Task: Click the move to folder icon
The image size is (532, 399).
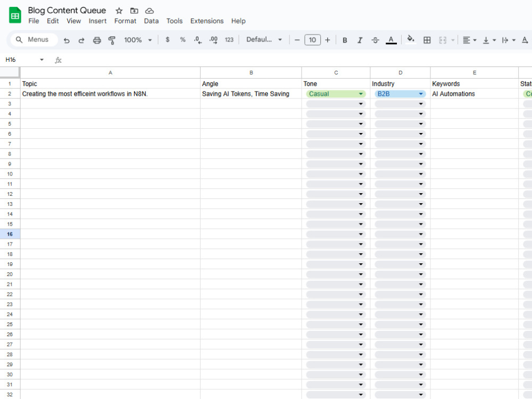Action: pos(135,11)
